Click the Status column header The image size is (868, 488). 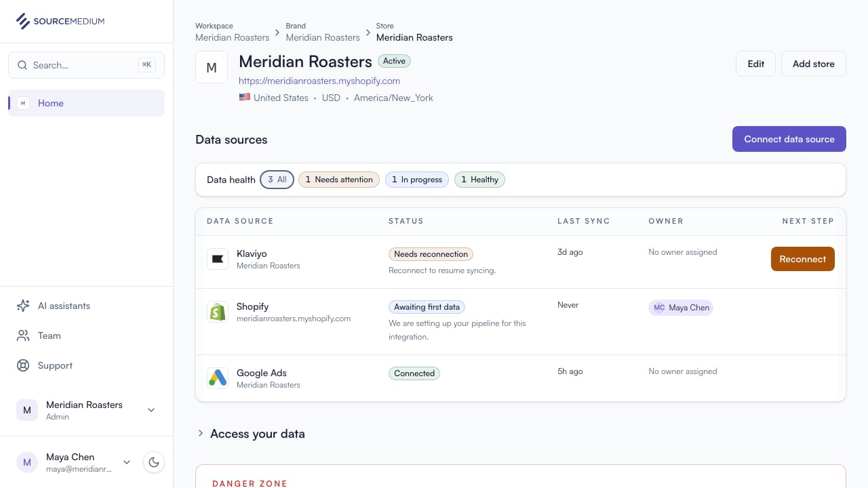click(x=406, y=221)
